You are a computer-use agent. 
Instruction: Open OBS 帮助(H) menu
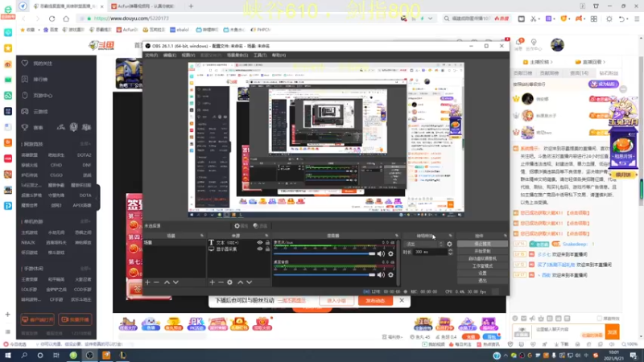pyautogui.click(x=279, y=55)
